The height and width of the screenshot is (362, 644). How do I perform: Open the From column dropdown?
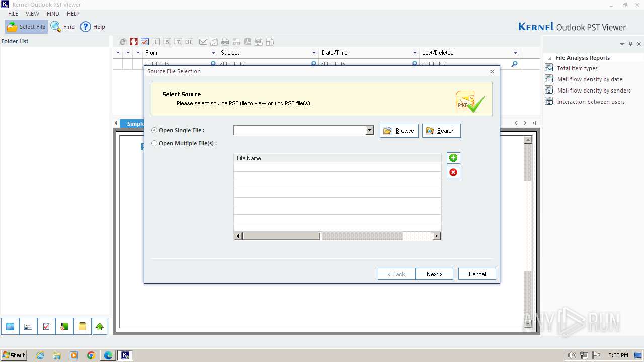[x=213, y=53]
